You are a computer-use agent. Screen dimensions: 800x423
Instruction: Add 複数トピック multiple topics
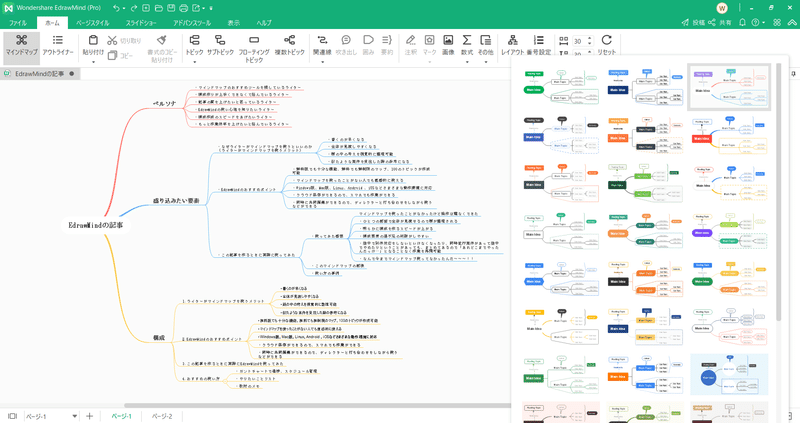(x=289, y=44)
